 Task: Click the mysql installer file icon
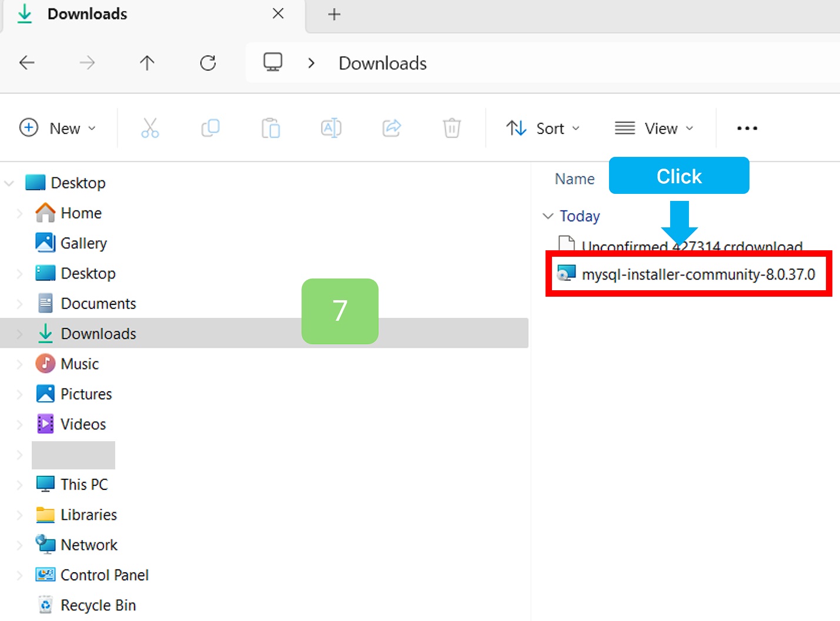[566, 273]
